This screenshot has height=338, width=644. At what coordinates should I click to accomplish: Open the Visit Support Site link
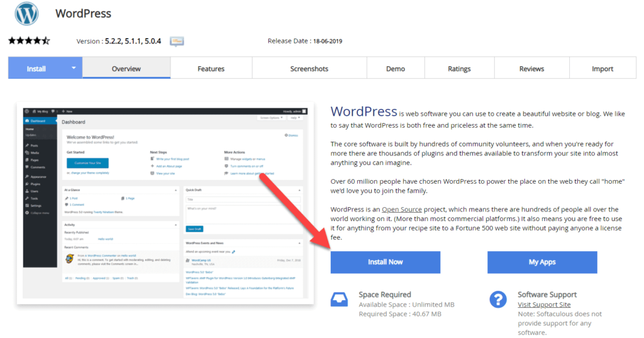(x=544, y=305)
